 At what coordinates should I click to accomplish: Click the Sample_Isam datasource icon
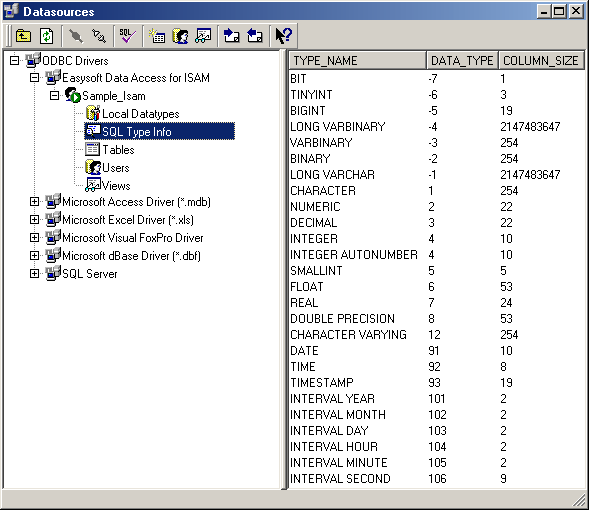pyautogui.click(x=72, y=95)
